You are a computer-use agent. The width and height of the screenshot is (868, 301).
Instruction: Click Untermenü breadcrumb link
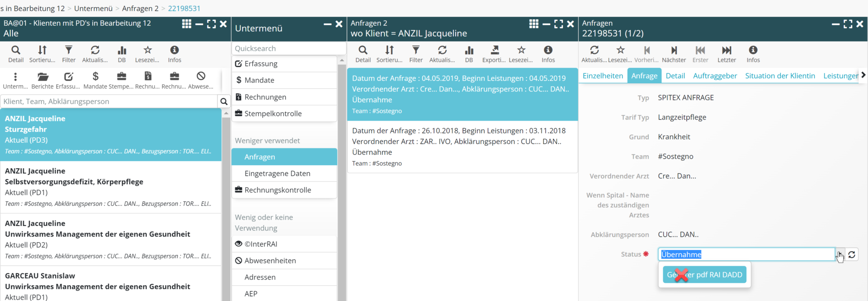[93, 8]
